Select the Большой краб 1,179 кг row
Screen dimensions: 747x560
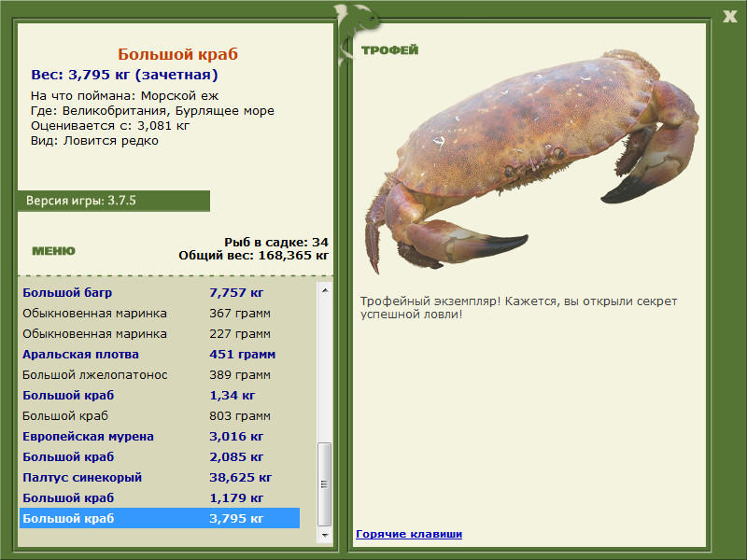click(x=160, y=497)
